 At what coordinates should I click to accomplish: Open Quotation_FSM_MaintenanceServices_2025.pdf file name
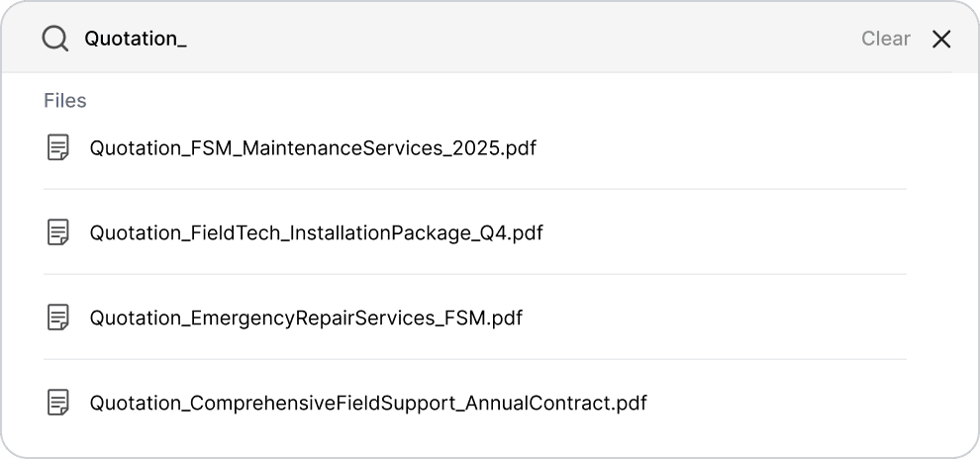(313, 148)
